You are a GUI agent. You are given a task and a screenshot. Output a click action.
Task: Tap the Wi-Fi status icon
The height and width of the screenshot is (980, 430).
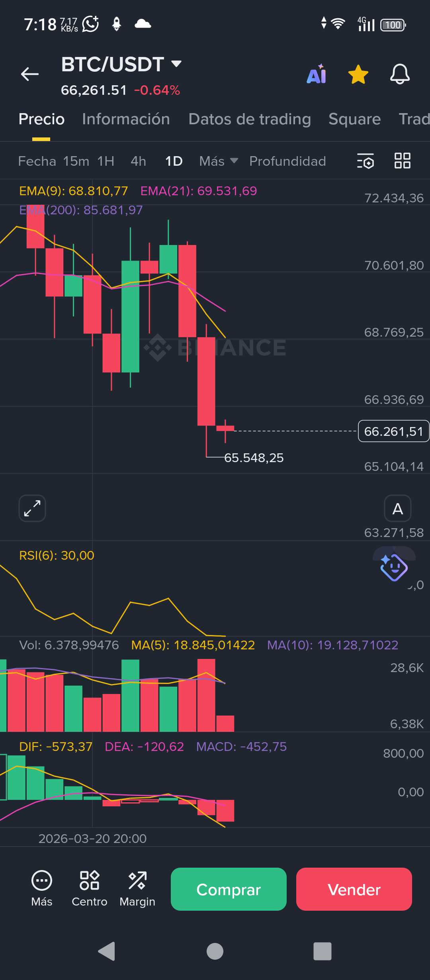tap(338, 24)
